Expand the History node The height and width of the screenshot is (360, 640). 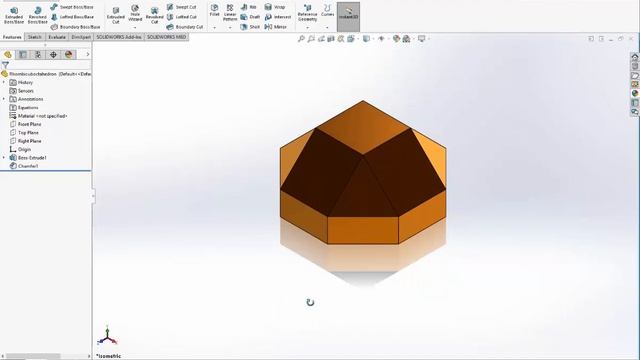[x=4, y=82]
